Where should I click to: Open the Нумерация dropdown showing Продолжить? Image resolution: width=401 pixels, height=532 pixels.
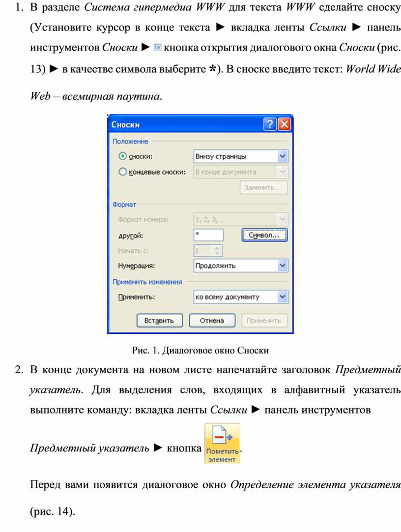coord(241,266)
